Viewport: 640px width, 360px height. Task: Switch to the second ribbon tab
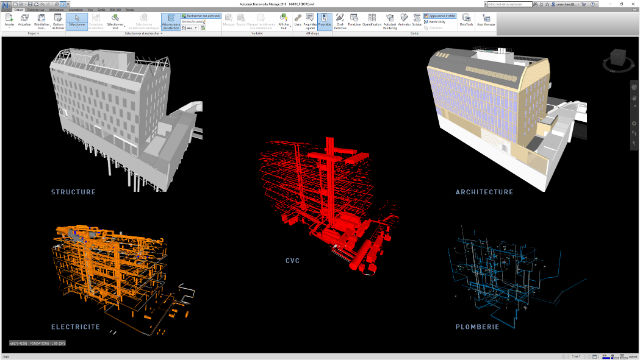(36, 9)
